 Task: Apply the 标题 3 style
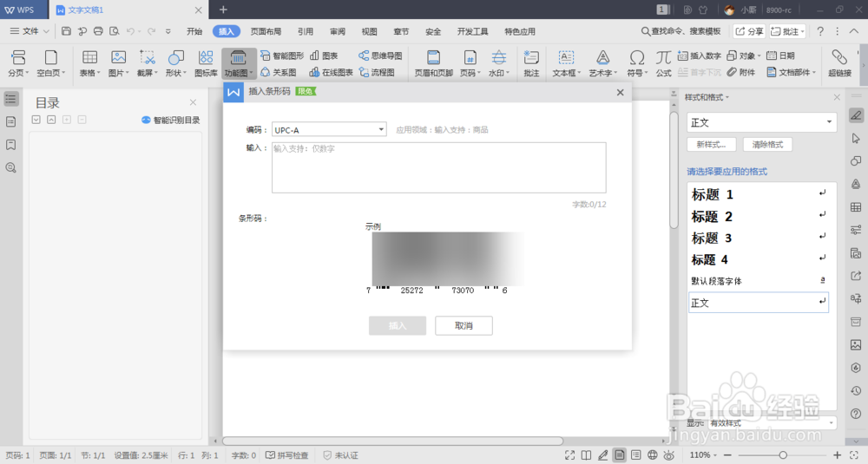759,239
